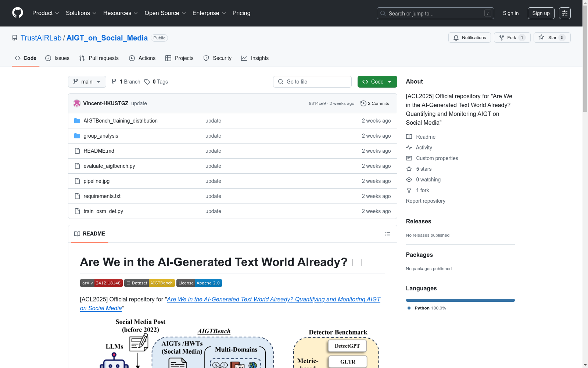This screenshot has height=368, width=588.
Task: Open the Dataset AIGTBench badge
Action: pyautogui.click(x=150, y=283)
